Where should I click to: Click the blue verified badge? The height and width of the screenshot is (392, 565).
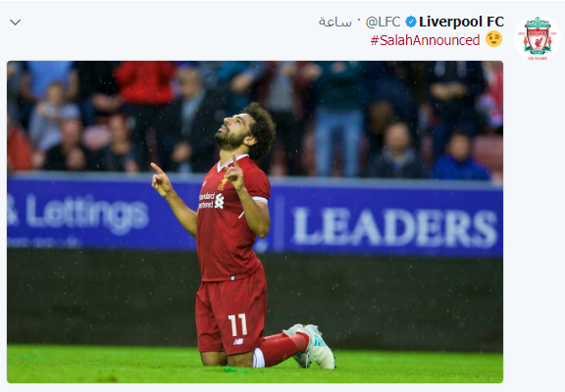[410, 22]
